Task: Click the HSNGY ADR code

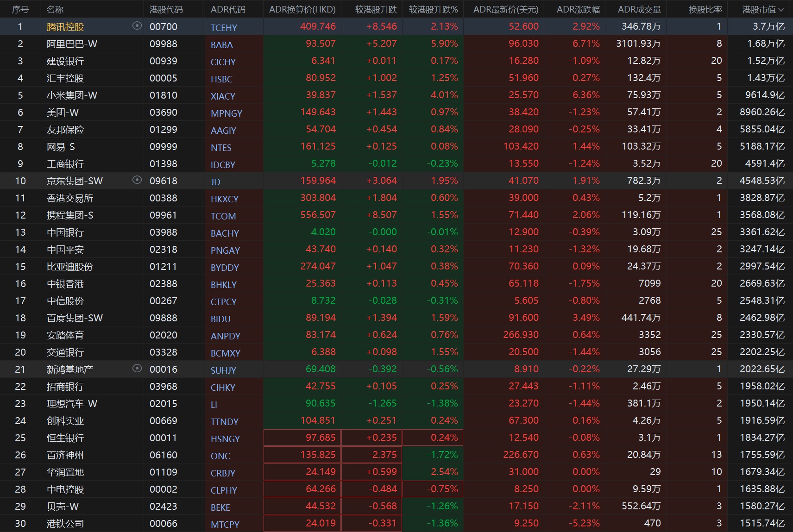Action: tap(225, 439)
